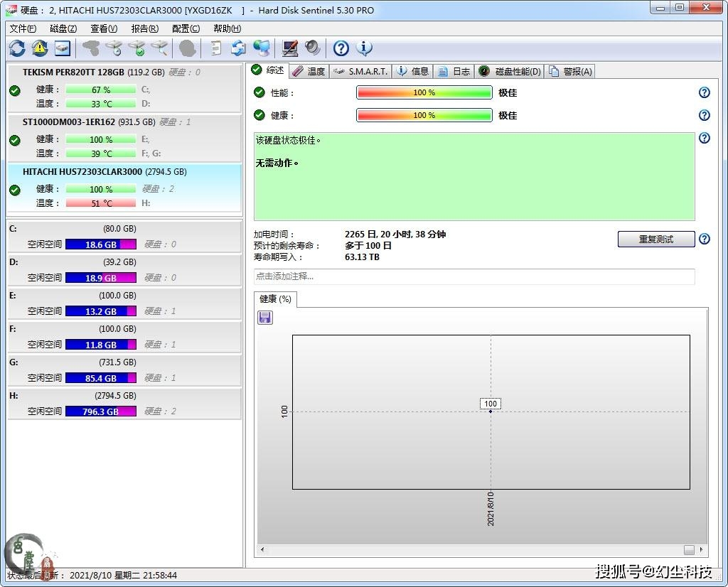Select the HITACHI HUS72303CLAR3000 disk entry

pyautogui.click(x=124, y=188)
